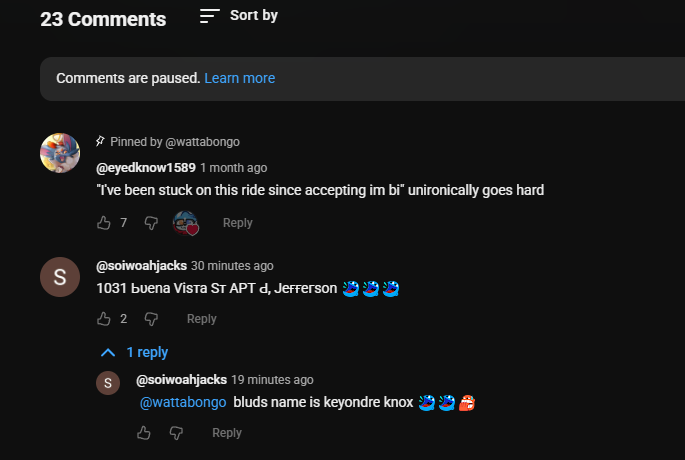This screenshot has width=685, height=460.
Task: Click the creator heart icon on pinned comment
Action: [x=186, y=223]
